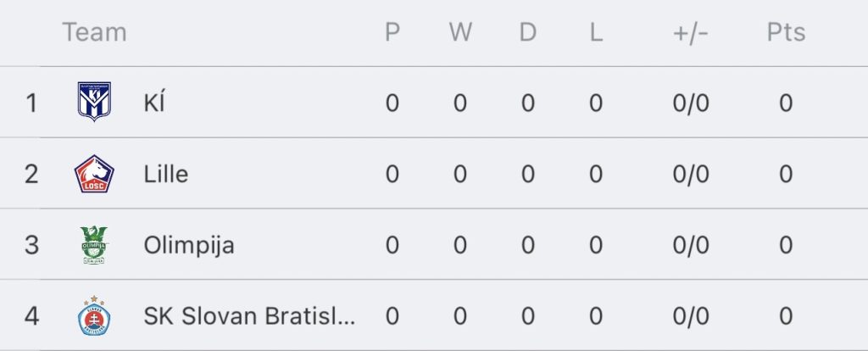Click the +/- column header
The image size is (868, 351).
click(x=691, y=33)
